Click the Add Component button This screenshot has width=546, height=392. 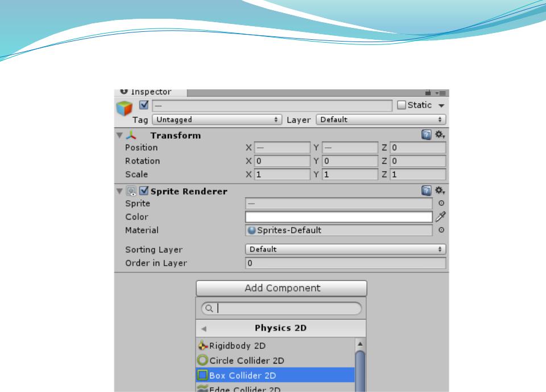[x=282, y=288]
